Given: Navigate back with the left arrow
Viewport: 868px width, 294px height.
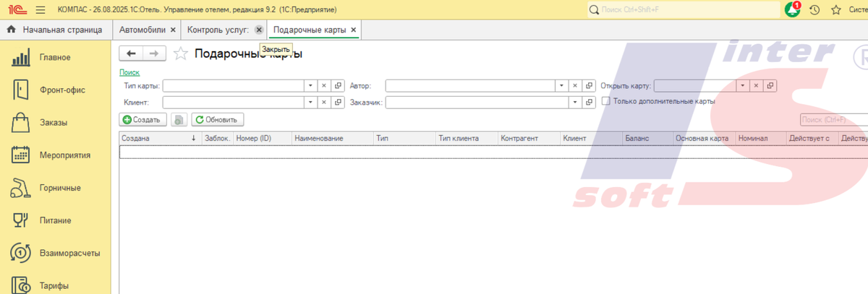Looking at the screenshot, I should pyautogui.click(x=131, y=53).
